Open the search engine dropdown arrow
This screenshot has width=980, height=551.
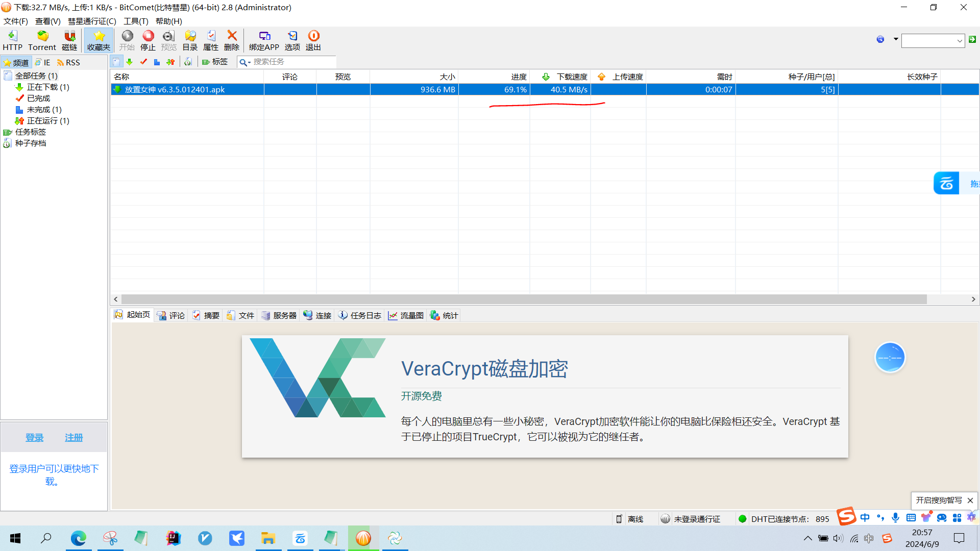click(896, 39)
